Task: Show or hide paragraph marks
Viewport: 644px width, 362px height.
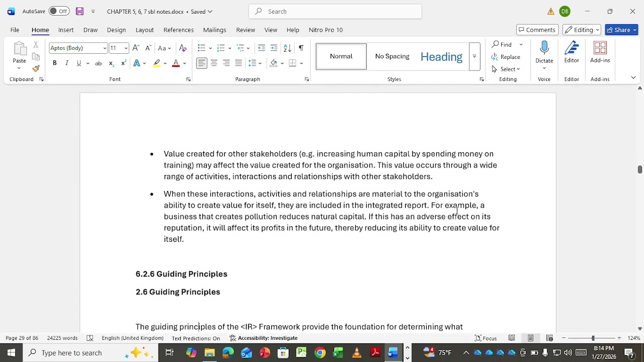Action: (x=301, y=48)
